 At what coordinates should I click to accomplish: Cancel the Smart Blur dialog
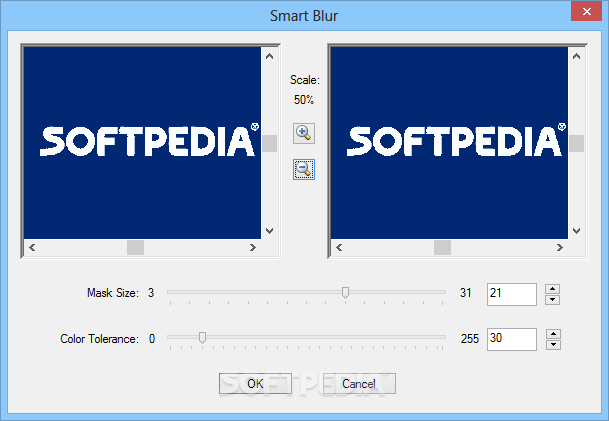click(359, 384)
